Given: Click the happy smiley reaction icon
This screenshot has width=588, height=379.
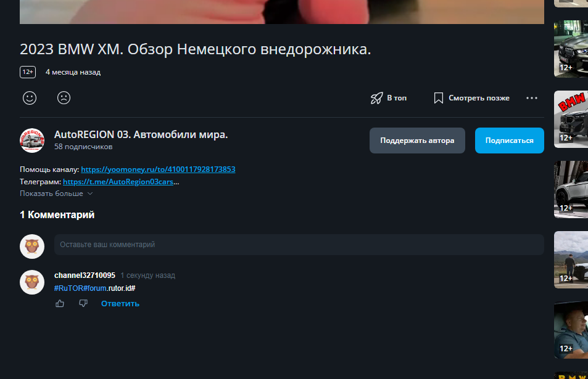Looking at the screenshot, I should click(30, 98).
